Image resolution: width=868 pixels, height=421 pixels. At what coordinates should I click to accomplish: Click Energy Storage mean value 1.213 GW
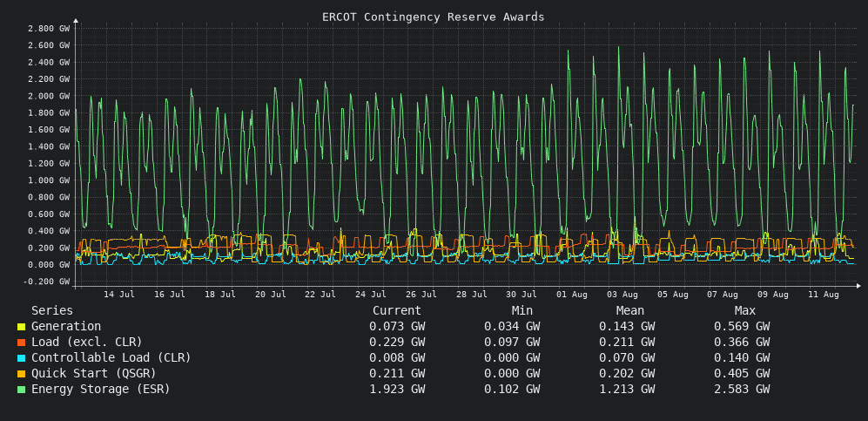[x=627, y=390]
